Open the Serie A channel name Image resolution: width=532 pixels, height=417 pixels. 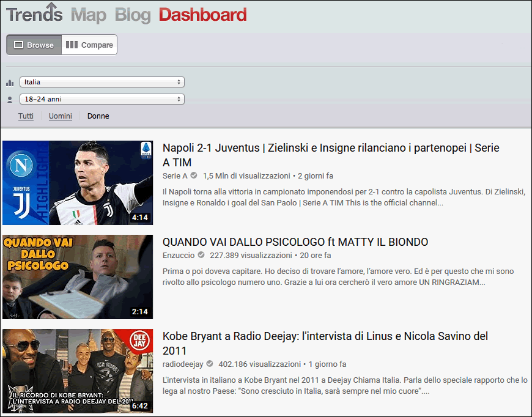coord(175,175)
